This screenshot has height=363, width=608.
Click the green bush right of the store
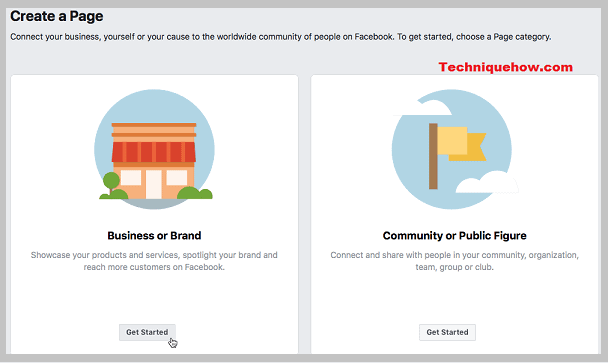pos(195,193)
